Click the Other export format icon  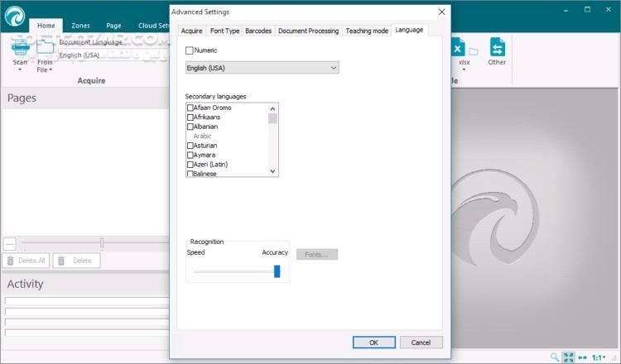pyautogui.click(x=497, y=46)
